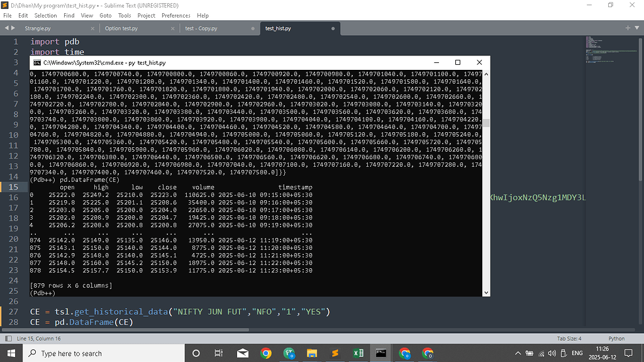The image size is (644, 362).
Task: Open Sublime Text taskbar icon
Action: (335, 353)
